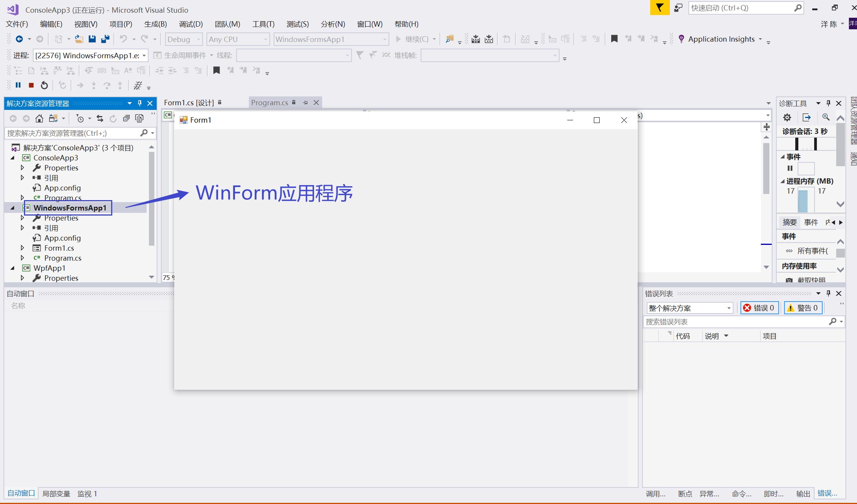
Task: Click the zoom in icon in Diagnostic Tools
Action: click(826, 117)
